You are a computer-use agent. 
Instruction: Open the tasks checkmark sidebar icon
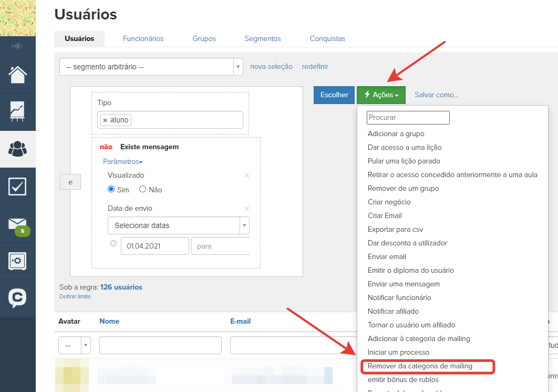point(17,187)
